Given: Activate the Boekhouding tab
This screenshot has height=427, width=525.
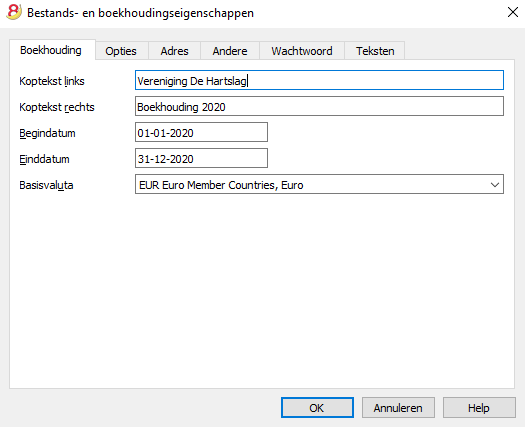Looking at the screenshot, I should 51,50.
